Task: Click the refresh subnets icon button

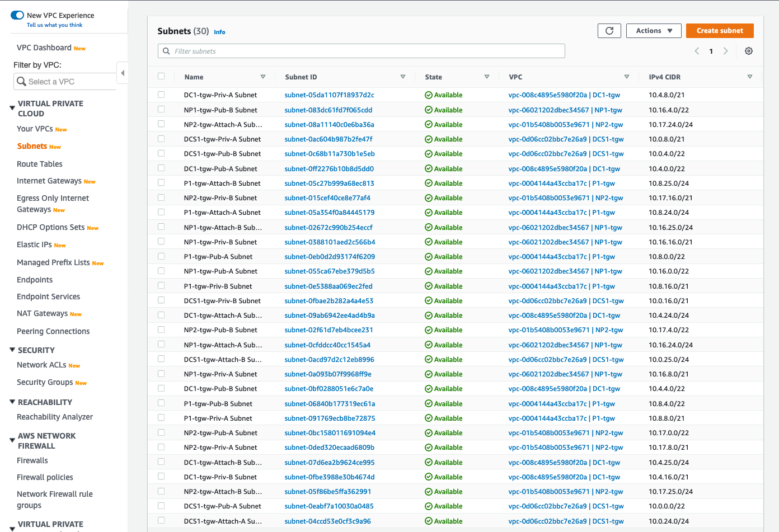Action: click(x=609, y=31)
